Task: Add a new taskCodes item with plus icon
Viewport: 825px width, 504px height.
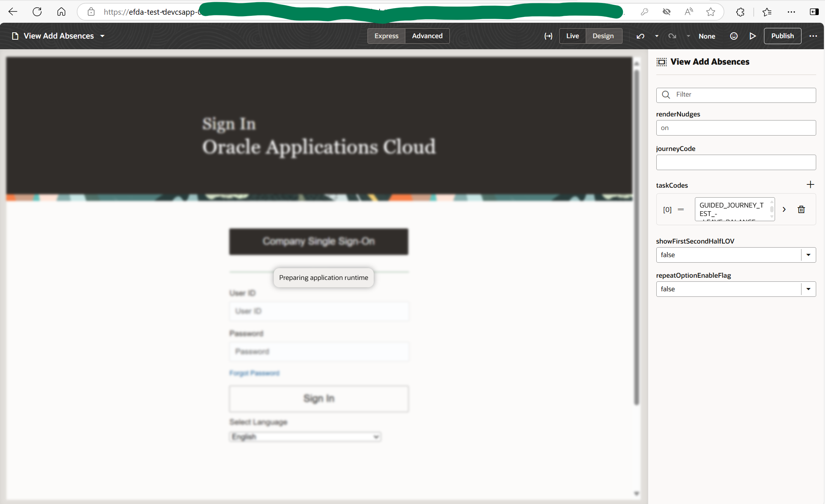Action: tap(810, 184)
